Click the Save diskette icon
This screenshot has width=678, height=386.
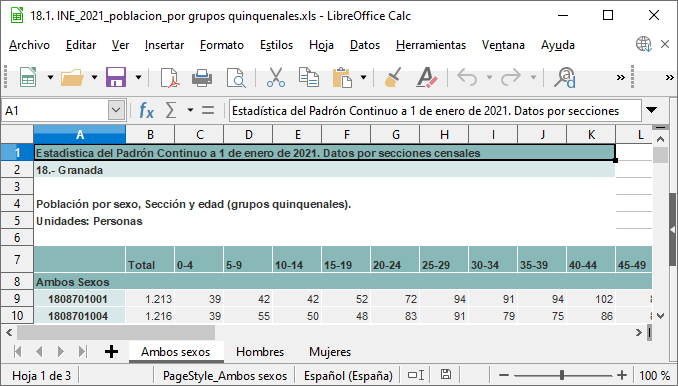click(x=116, y=78)
